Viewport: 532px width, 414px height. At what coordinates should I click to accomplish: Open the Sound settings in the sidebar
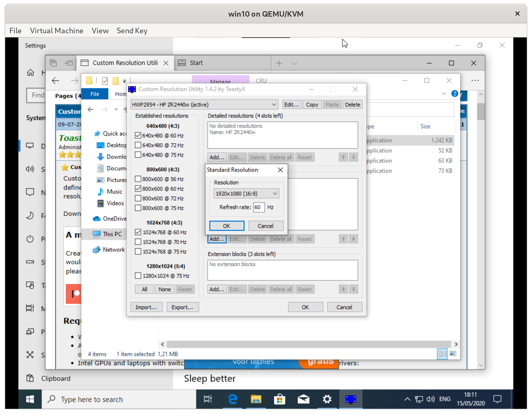30,169
